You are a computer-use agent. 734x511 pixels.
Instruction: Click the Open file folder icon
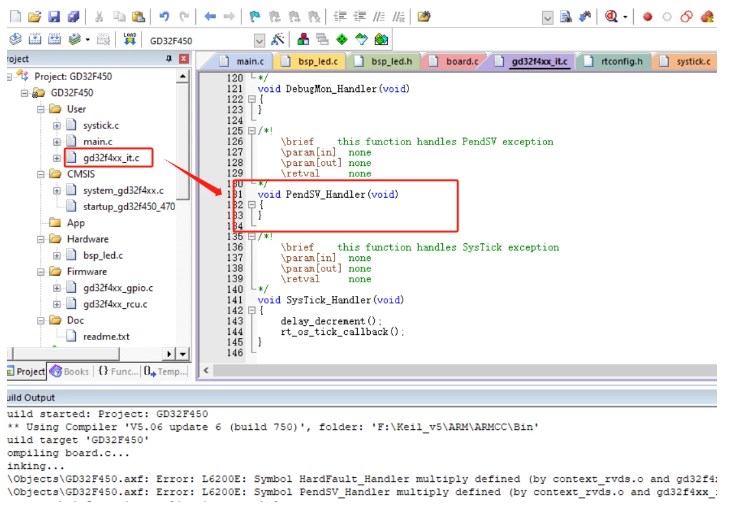point(35,17)
